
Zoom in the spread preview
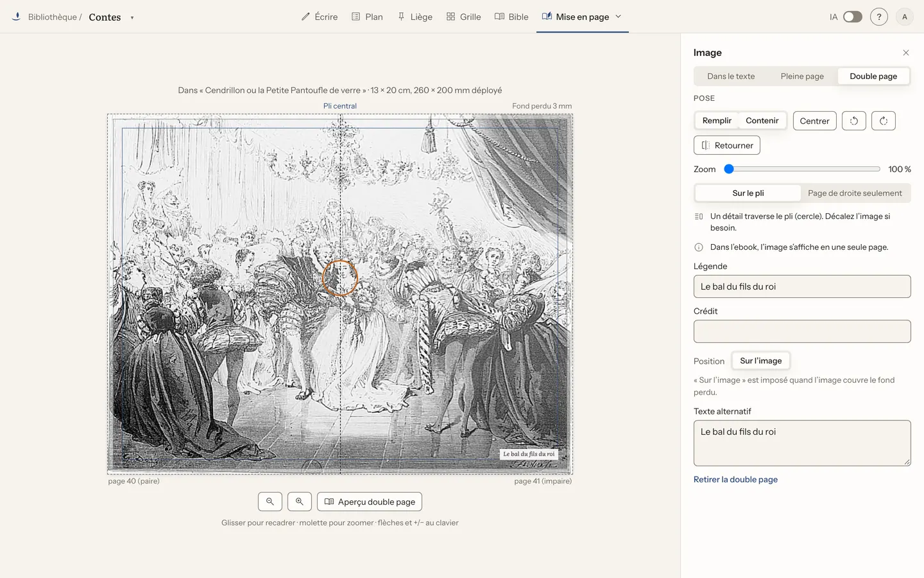coord(300,502)
